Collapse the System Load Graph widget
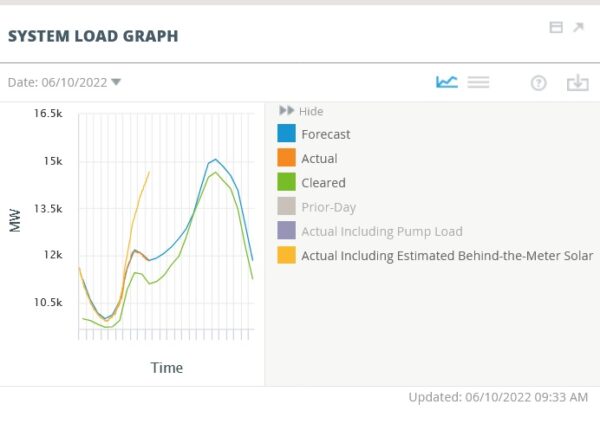Screen dimensions: 600x424 (x=556, y=27)
